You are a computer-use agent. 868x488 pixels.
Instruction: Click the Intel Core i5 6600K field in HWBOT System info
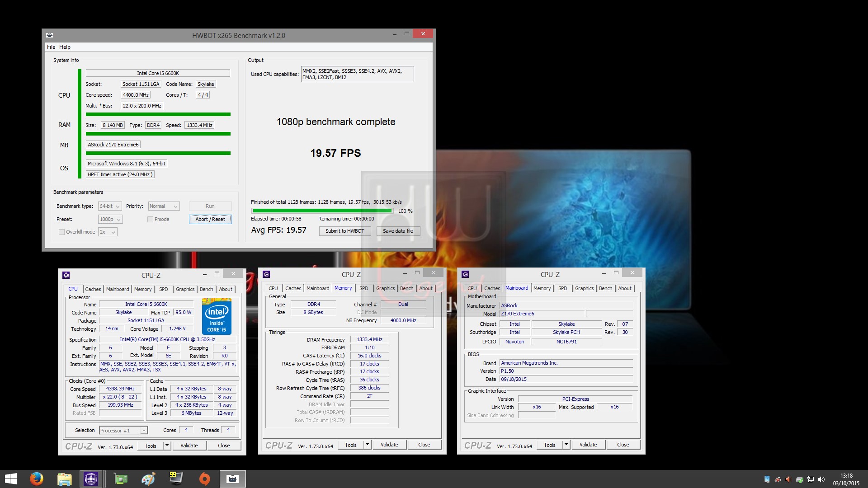click(158, 73)
